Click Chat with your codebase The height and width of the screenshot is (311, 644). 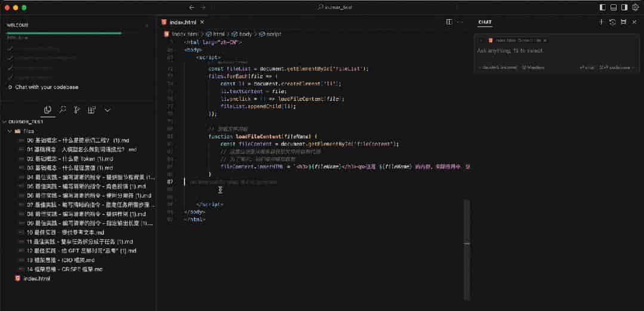(x=47, y=87)
